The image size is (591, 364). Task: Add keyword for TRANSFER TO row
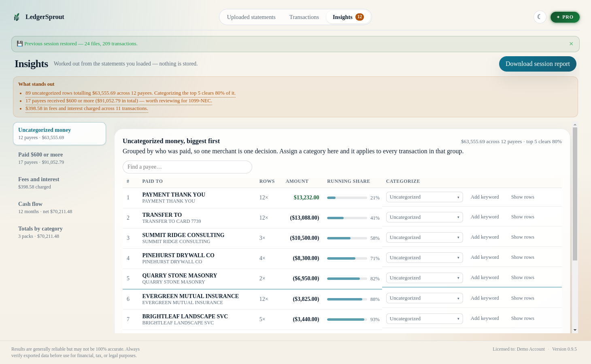pos(485,217)
